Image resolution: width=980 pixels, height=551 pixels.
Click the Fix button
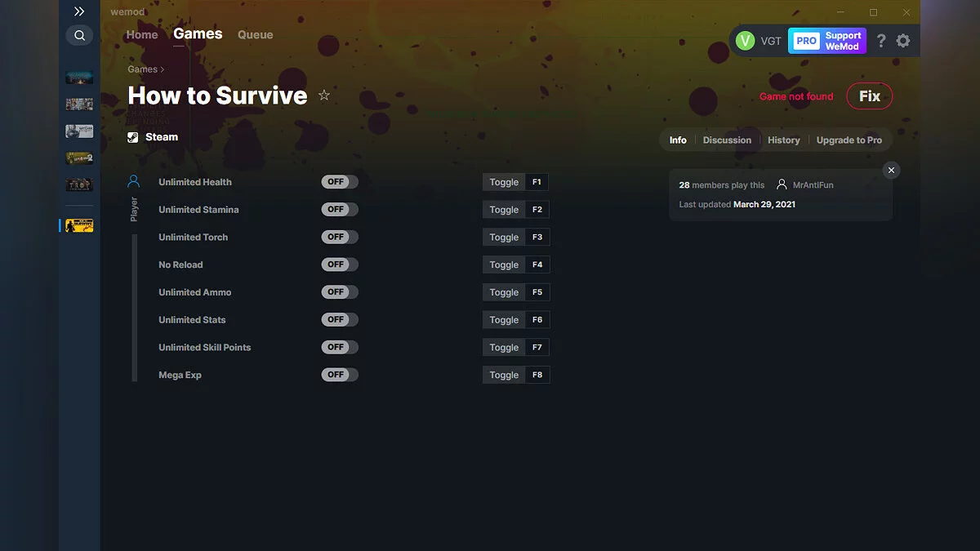[870, 96]
